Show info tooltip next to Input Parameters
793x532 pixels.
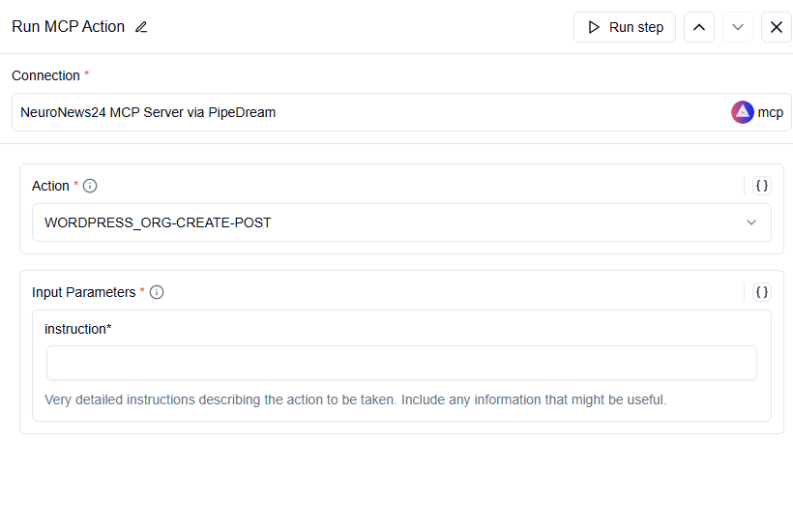[157, 292]
